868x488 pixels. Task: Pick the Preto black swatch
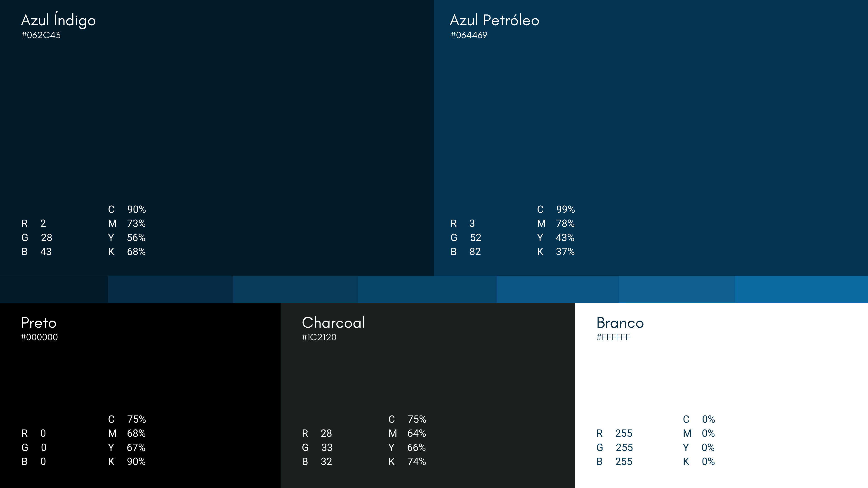[x=140, y=395]
